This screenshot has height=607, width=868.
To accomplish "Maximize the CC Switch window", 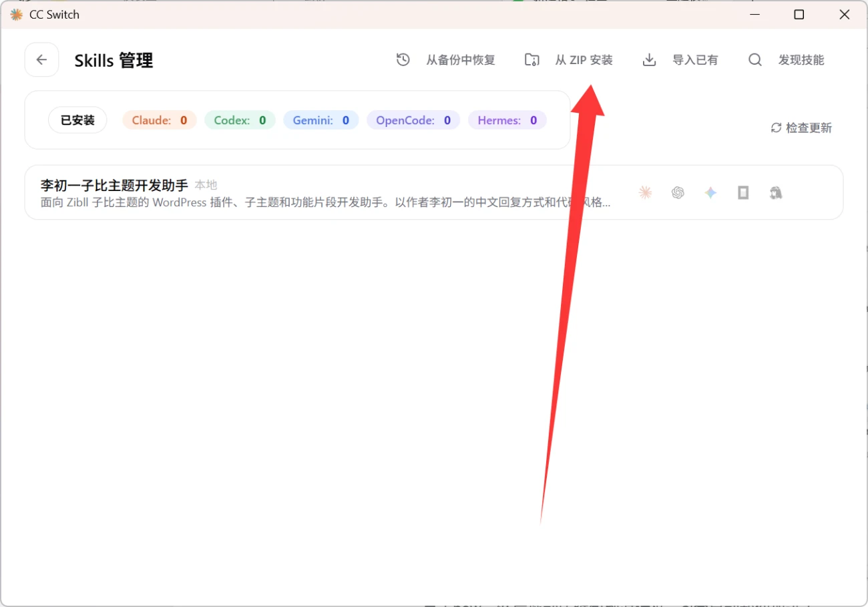I will coord(799,15).
